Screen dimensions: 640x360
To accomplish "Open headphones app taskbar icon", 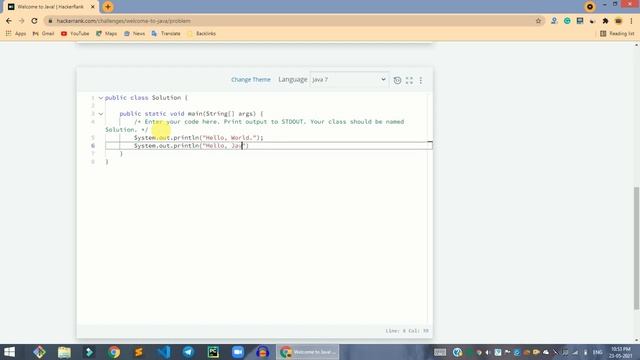I will coord(262,352).
